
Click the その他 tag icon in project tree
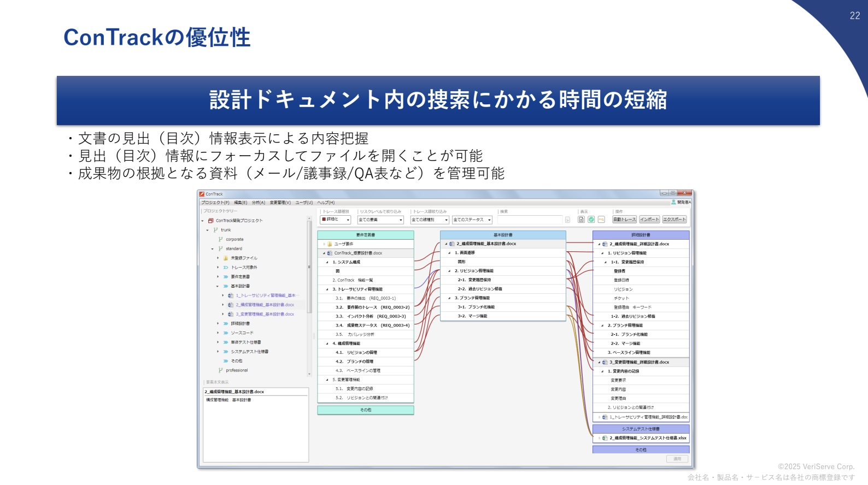[226, 361]
